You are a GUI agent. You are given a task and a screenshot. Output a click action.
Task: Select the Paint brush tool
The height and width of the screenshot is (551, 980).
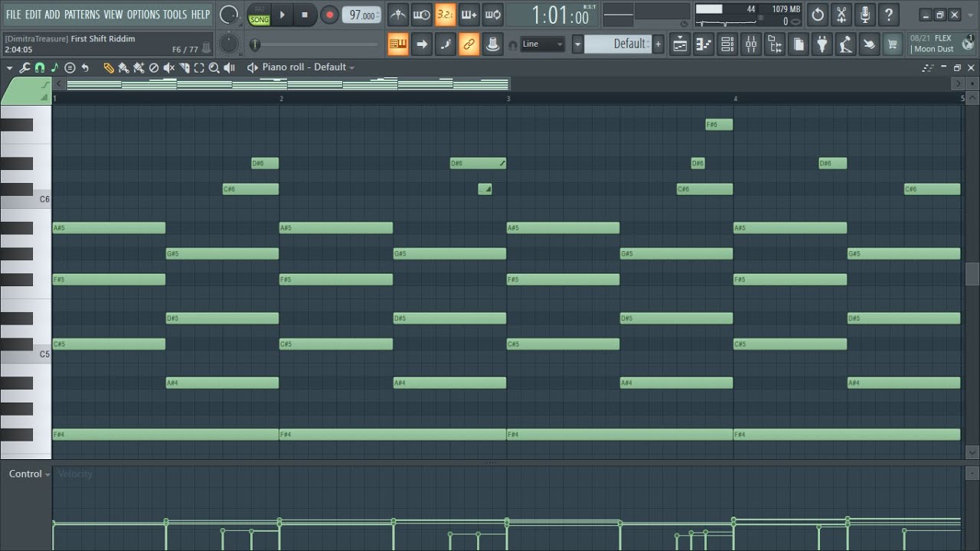tap(123, 67)
